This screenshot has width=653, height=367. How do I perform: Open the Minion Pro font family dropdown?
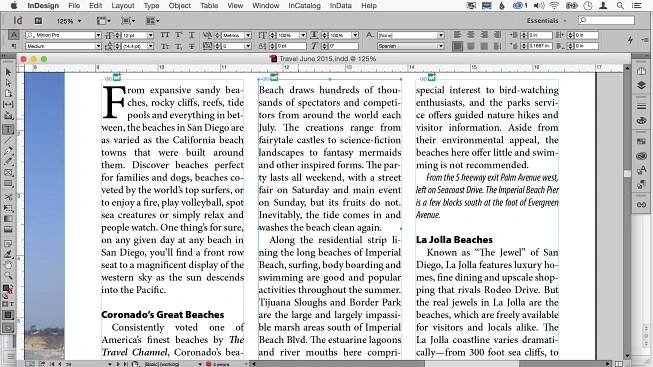click(98, 35)
